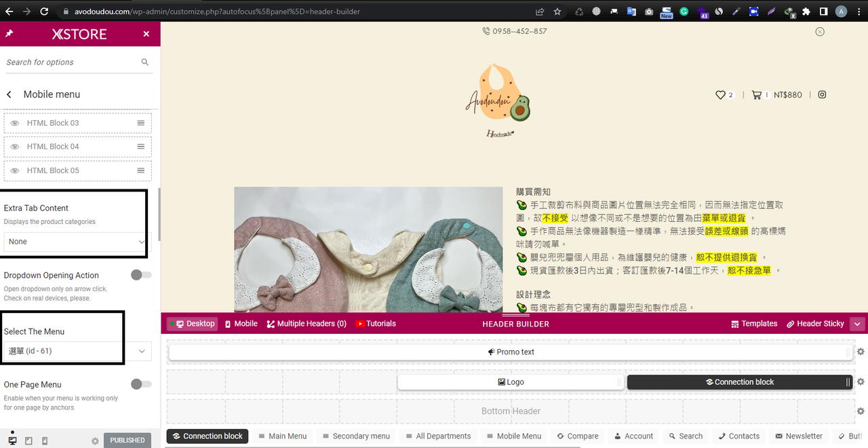Open Chrome profile avatar A
The height and width of the screenshot is (448, 868).
pos(842,12)
